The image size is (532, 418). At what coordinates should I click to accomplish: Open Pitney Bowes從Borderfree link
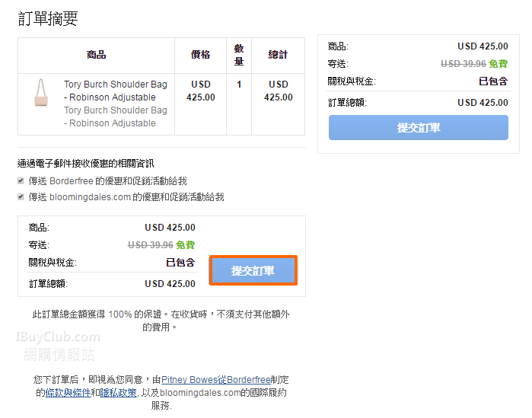pyautogui.click(x=216, y=380)
